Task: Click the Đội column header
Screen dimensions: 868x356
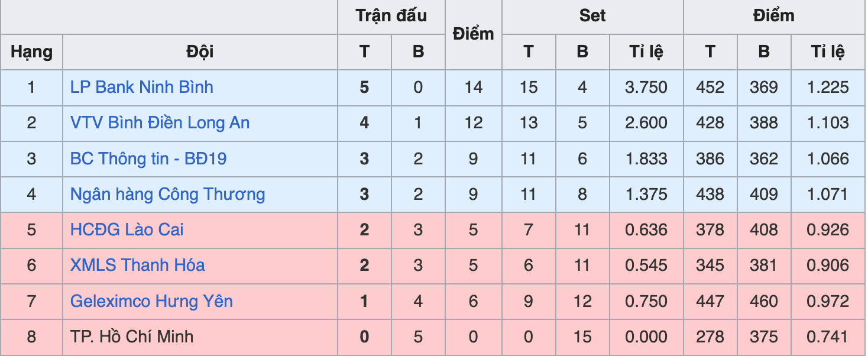Action: (x=200, y=52)
